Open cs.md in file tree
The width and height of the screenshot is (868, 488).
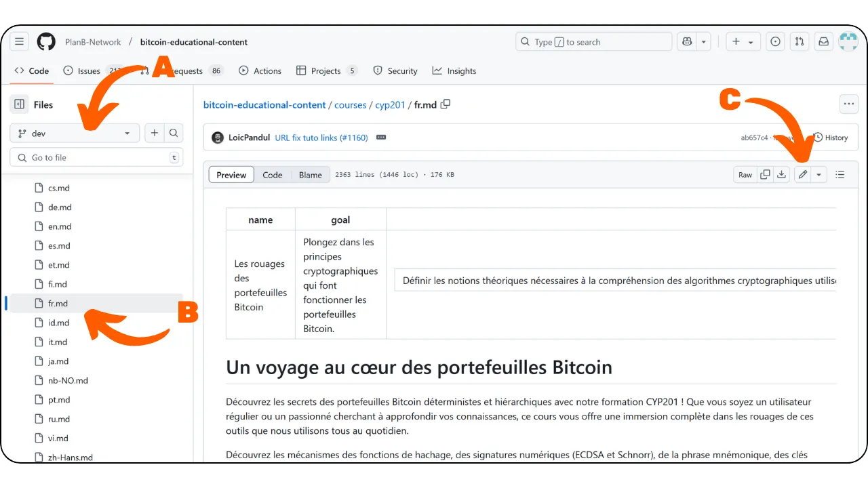(x=59, y=188)
